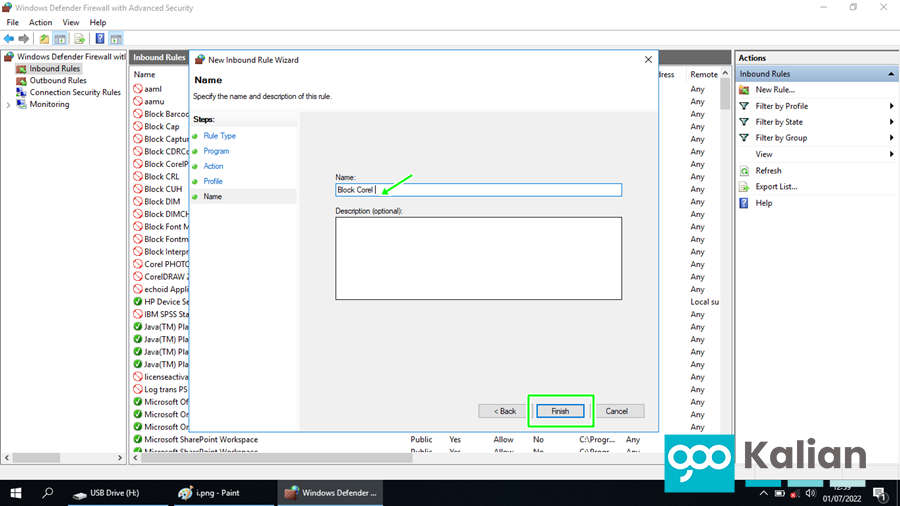Click the Outbound Rules tree icon
The image size is (900, 506).
point(21,81)
